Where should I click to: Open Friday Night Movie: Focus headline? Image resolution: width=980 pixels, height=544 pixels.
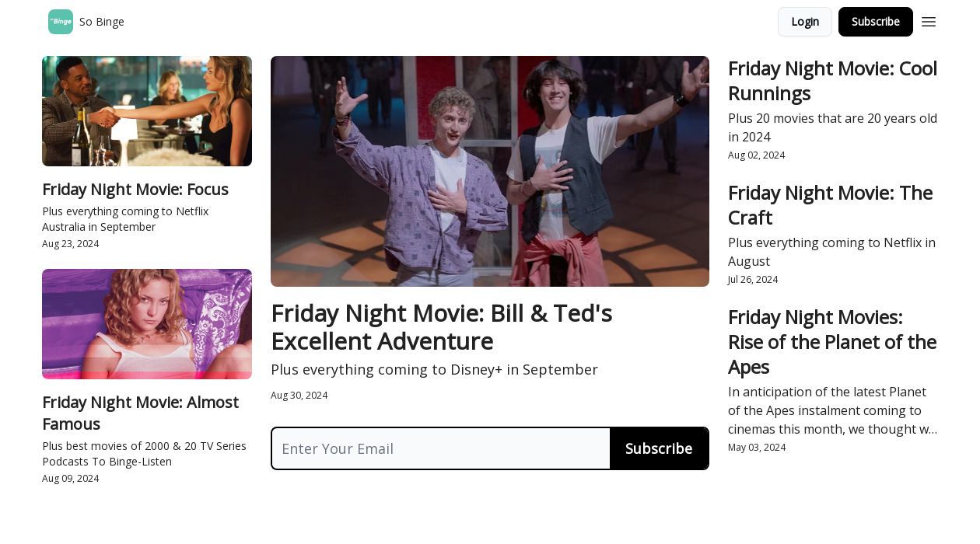coord(135,190)
